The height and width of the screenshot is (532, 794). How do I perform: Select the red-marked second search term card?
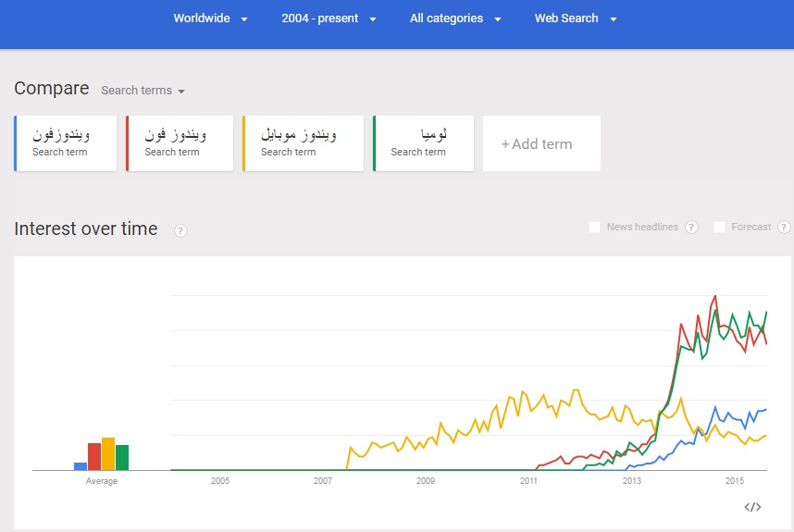180,143
